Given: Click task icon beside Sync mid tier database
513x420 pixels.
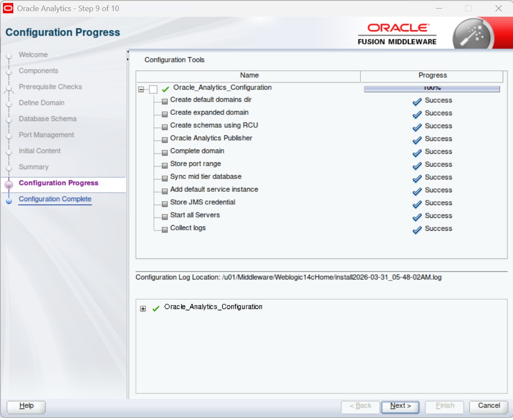Looking at the screenshot, I should click(x=165, y=179).
